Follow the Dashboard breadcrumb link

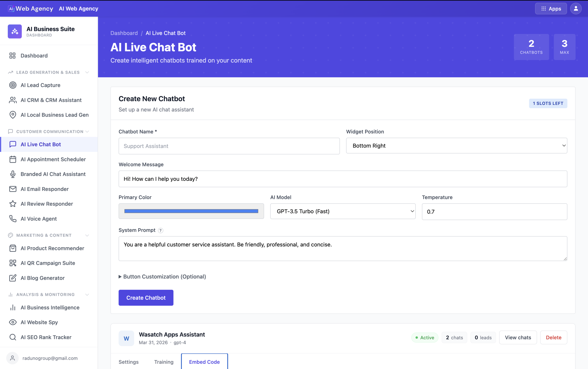[124, 33]
